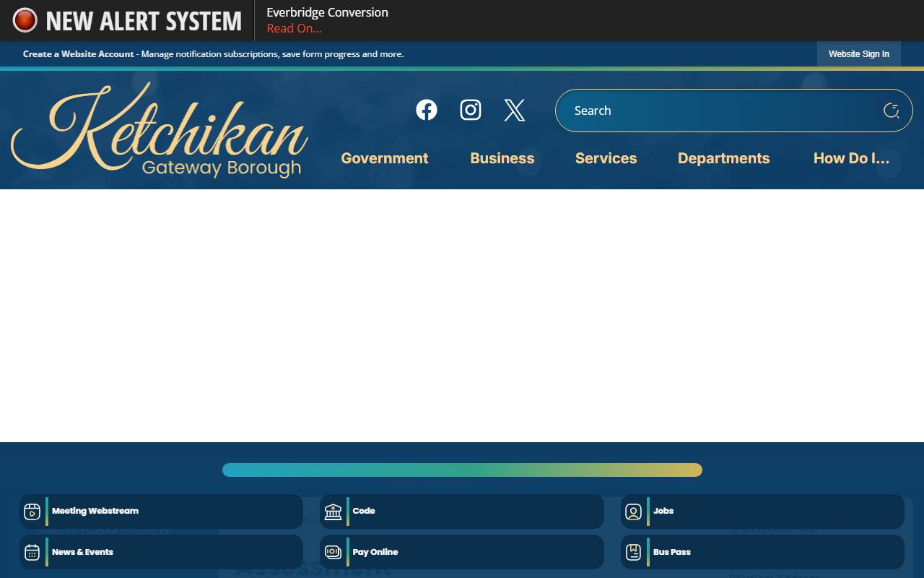Image resolution: width=924 pixels, height=578 pixels.
Task: Click the Jobs person icon
Action: pos(633,512)
